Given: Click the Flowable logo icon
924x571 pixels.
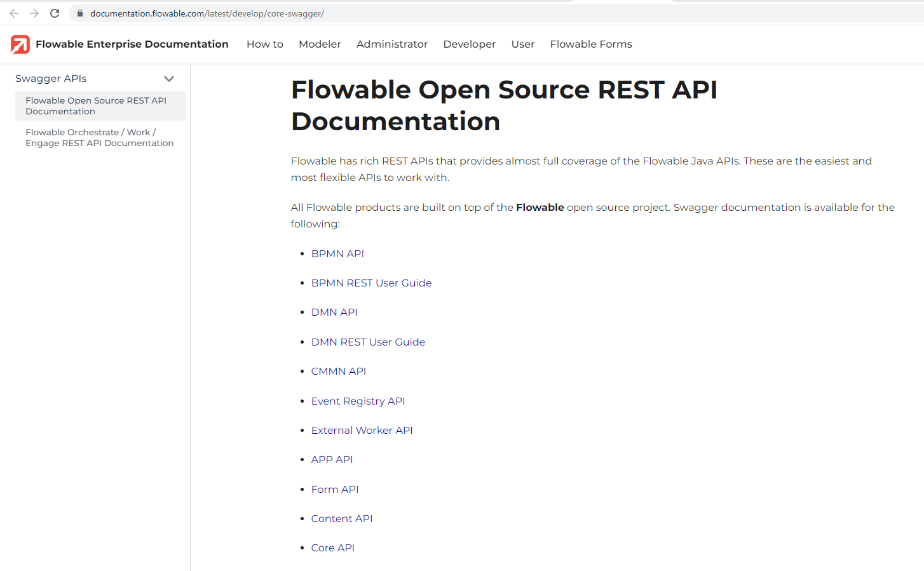Looking at the screenshot, I should click(x=20, y=44).
